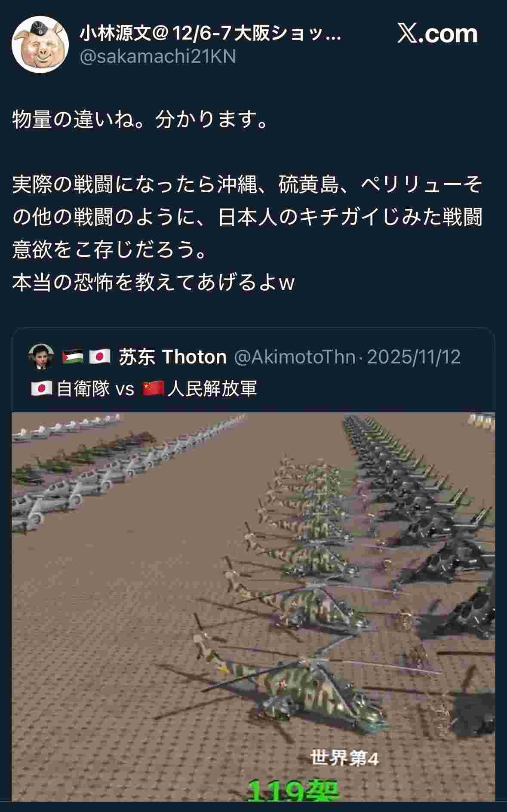This screenshot has height=812, width=507.
Task: Click the Japan flag beside 苏东 Thoton
Action: (x=100, y=357)
